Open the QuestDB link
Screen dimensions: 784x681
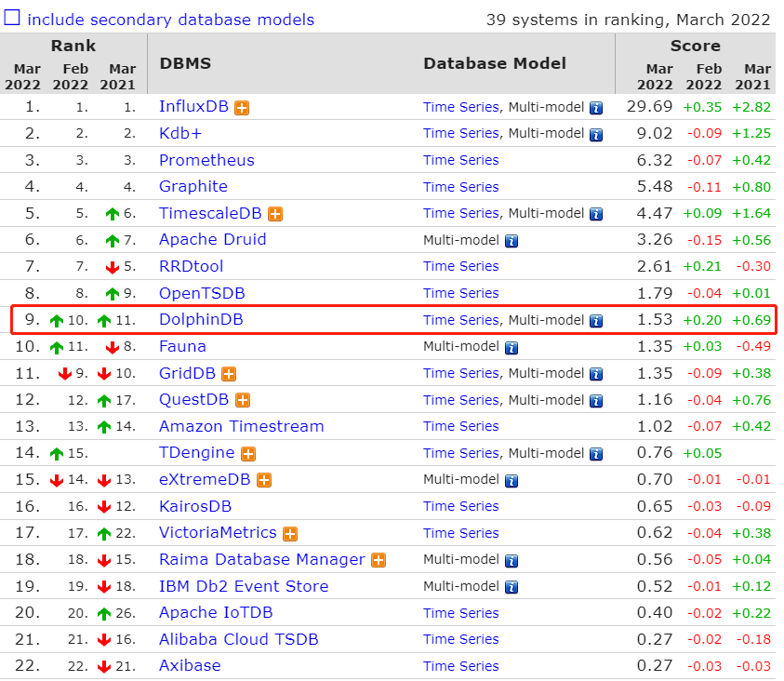[193, 399]
